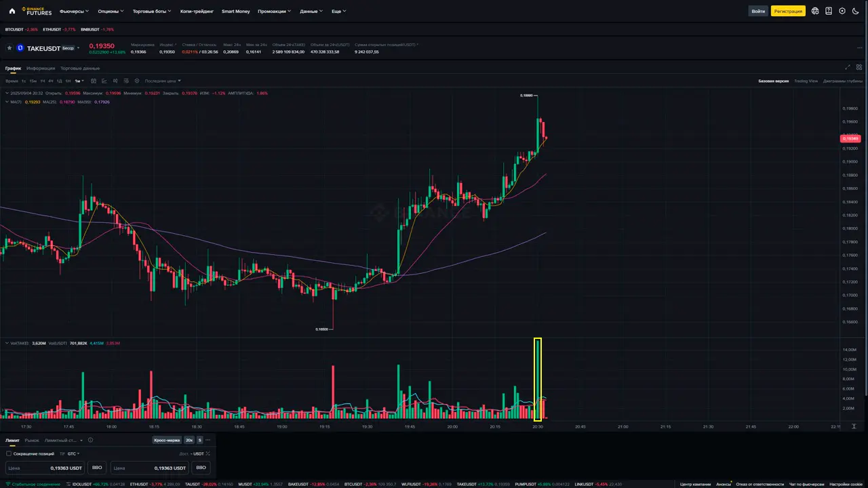The width and height of the screenshot is (868, 488).
Task: Click the first BBO button
Action: coord(97,468)
